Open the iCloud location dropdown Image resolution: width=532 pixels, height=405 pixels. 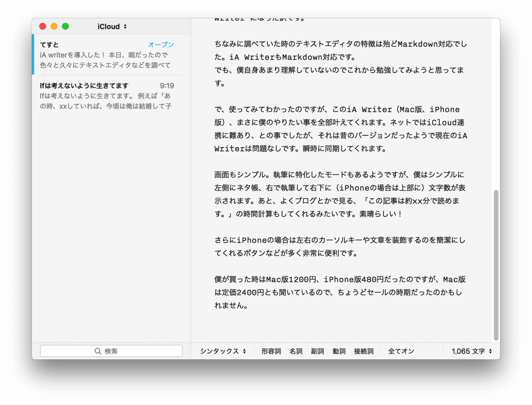[x=112, y=26]
